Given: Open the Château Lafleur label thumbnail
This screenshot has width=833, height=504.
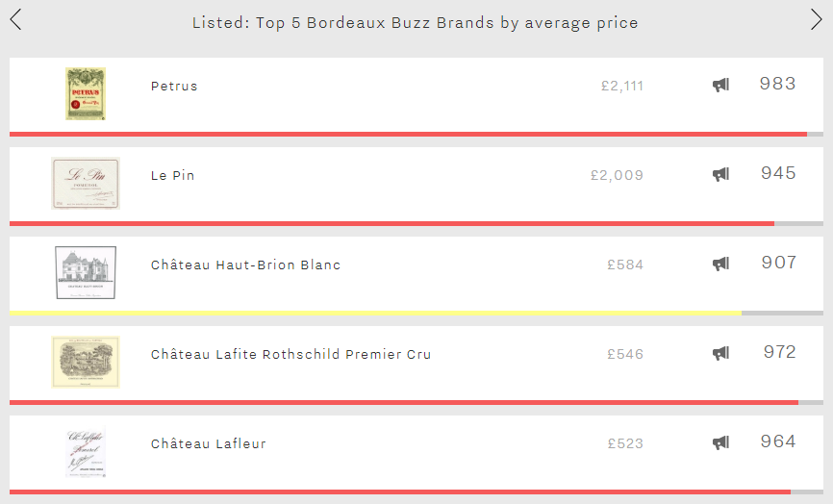Looking at the screenshot, I should [x=86, y=451].
